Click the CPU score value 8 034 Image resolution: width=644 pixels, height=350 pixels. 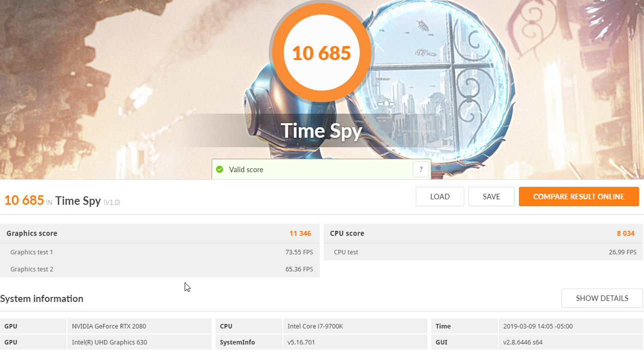click(x=625, y=233)
